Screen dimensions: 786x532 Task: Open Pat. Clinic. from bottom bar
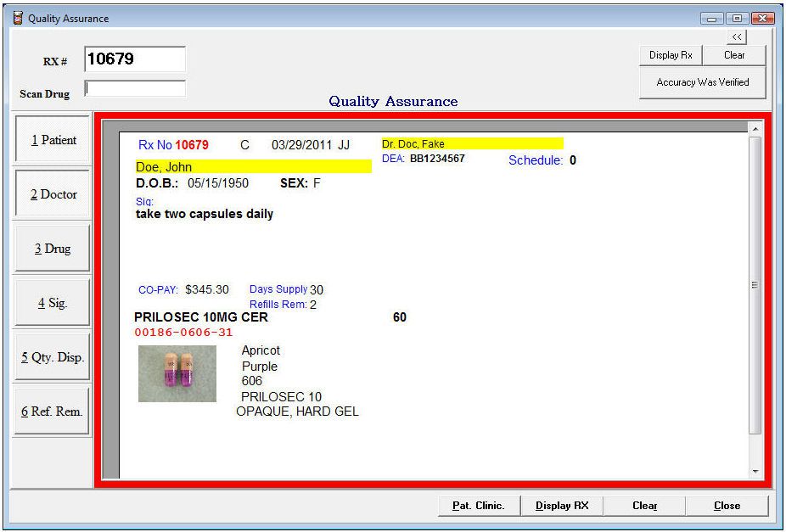pyautogui.click(x=478, y=506)
